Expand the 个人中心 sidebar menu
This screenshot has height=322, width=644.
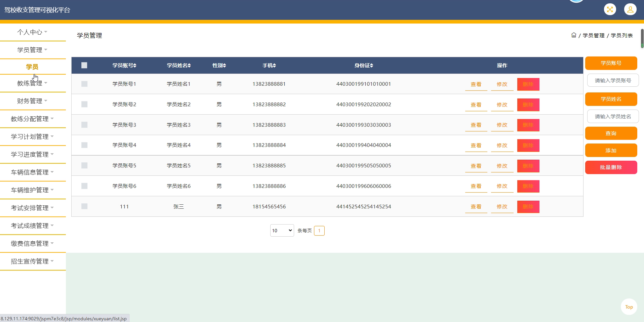pos(33,32)
